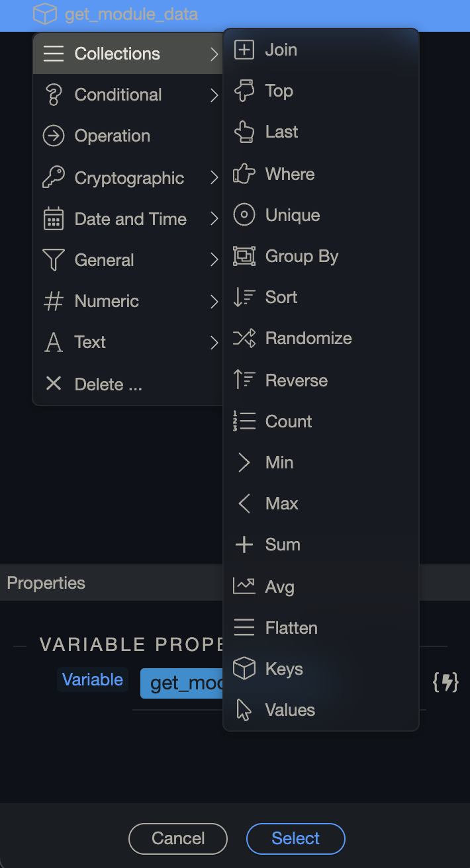Image resolution: width=470 pixels, height=868 pixels.
Task: Open the Text submenu chevron
Action: 213,343
